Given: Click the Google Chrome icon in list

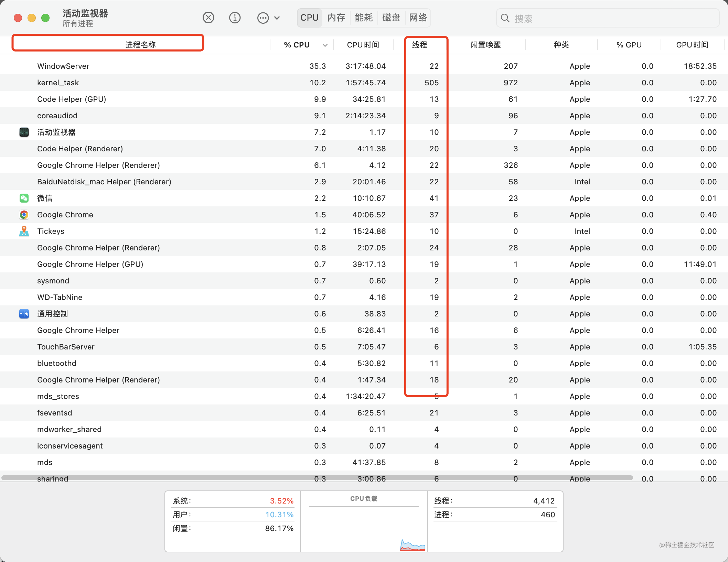Looking at the screenshot, I should pos(24,215).
